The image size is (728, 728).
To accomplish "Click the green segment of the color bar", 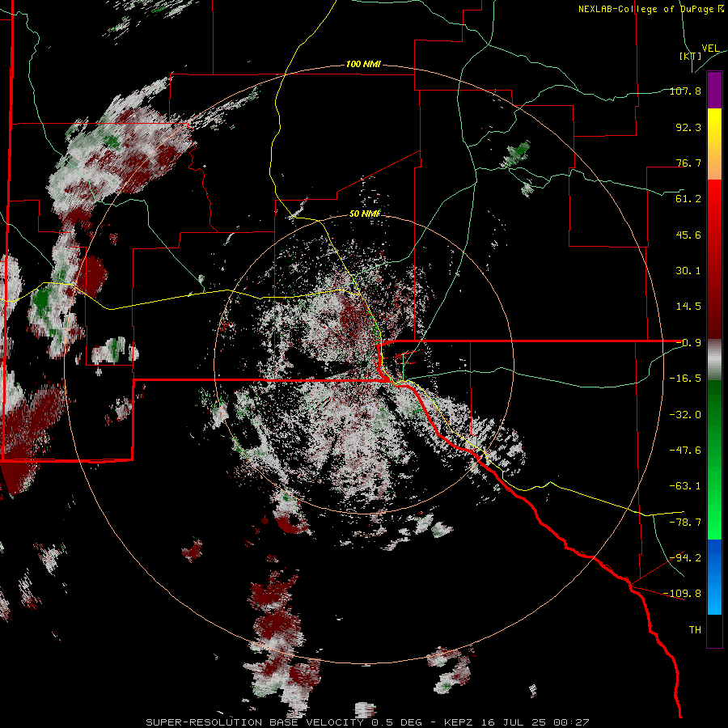I will click(x=714, y=459).
